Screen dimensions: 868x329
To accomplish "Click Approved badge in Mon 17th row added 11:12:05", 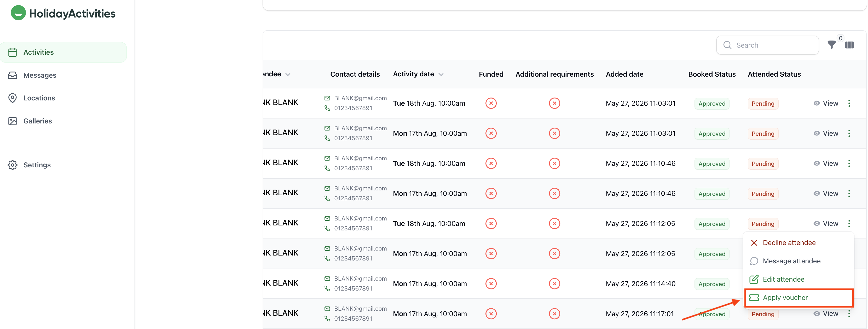I will tap(712, 254).
